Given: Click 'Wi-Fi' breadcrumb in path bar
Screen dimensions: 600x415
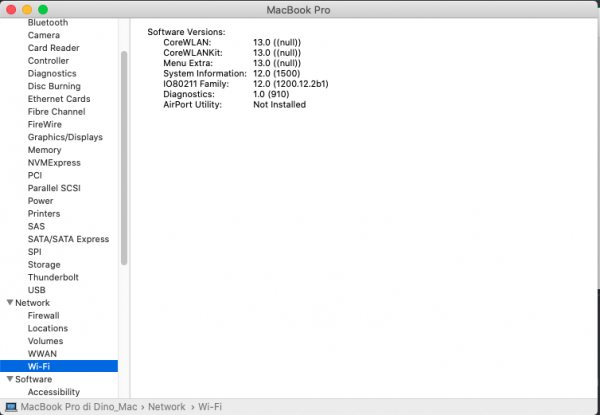Looking at the screenshot, I should tap(210, 407).
